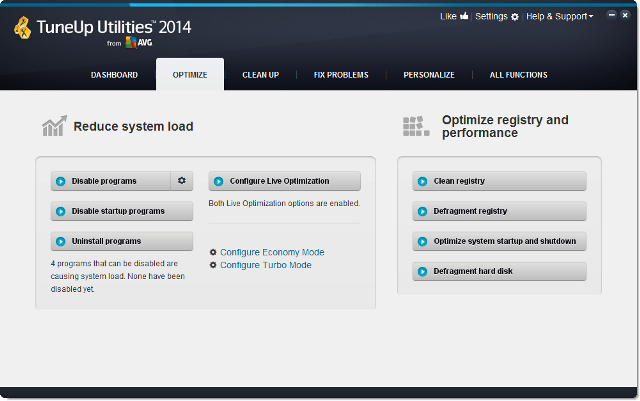
Task: Click the gear icon beside Turbo Mode
Action: point(213,265)
